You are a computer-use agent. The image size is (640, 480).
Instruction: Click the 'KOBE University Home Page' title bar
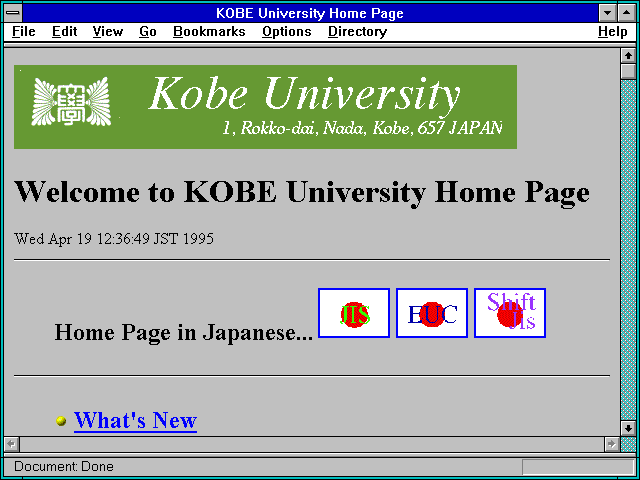click(310, 13)
